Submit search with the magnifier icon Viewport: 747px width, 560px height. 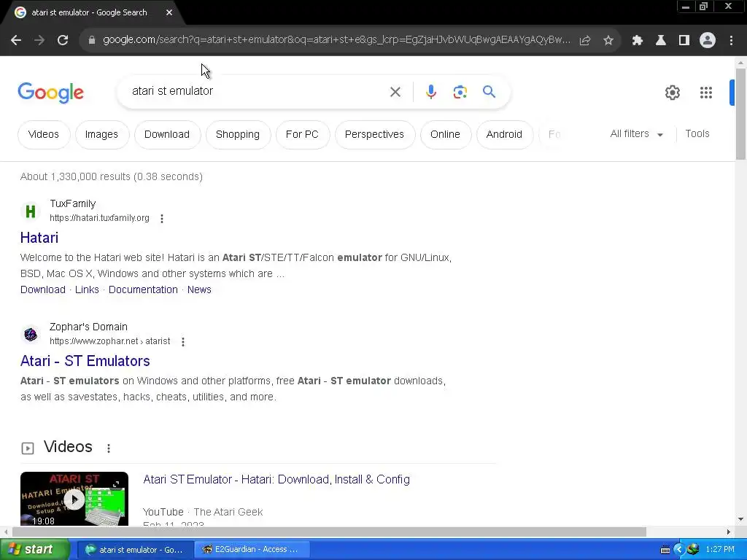point(489,91)
